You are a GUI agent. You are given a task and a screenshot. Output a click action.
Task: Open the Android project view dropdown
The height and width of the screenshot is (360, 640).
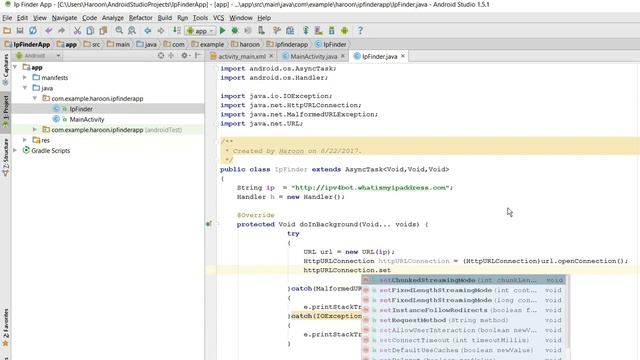[x=38, y=56]
